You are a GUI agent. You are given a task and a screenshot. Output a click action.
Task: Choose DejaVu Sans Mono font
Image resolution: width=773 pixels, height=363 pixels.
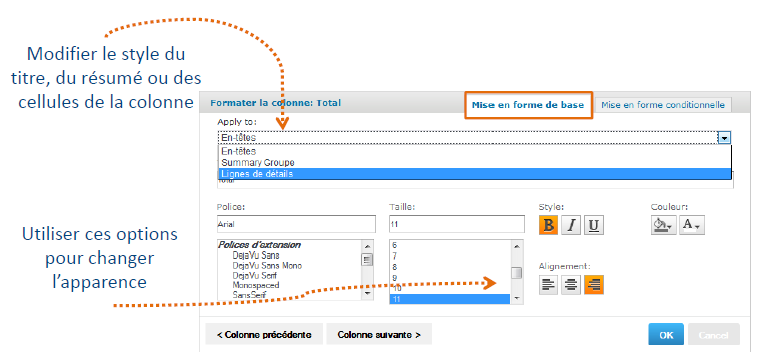pyautogui.click(x=267, y=265)
